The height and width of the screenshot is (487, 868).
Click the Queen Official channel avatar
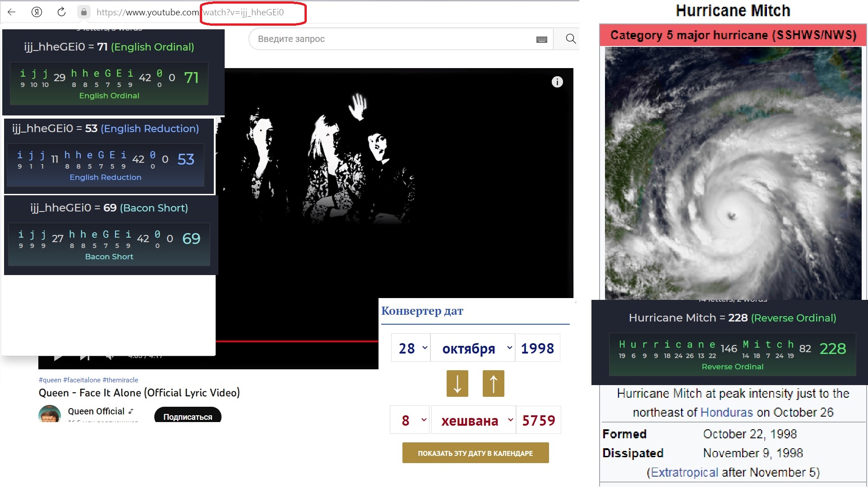50,413
